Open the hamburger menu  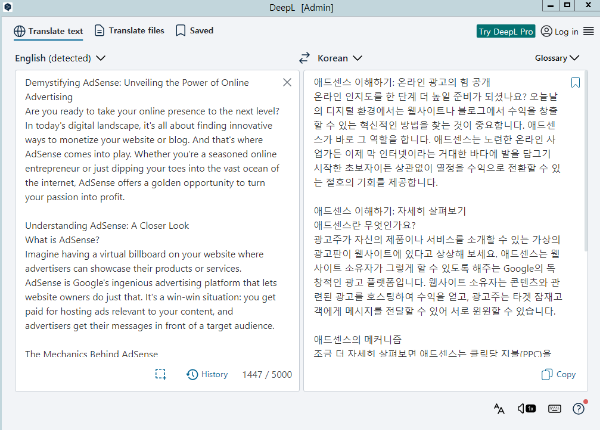[589, 31]
